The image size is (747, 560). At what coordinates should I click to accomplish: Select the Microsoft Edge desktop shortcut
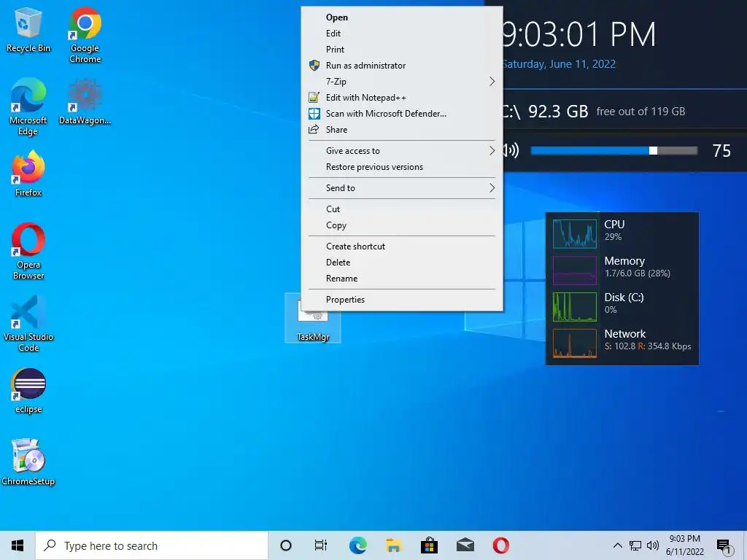point(28,106)
